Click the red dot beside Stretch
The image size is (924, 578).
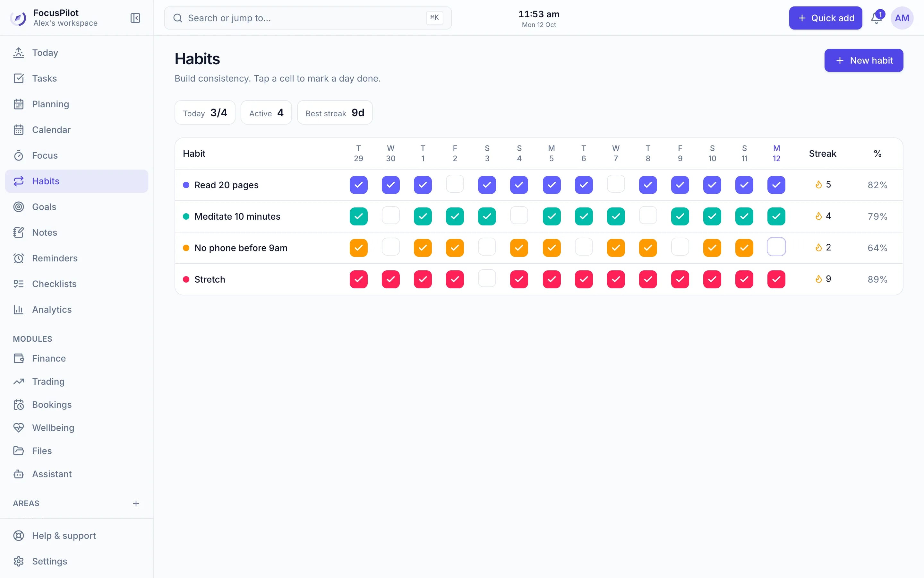point(186,279)
